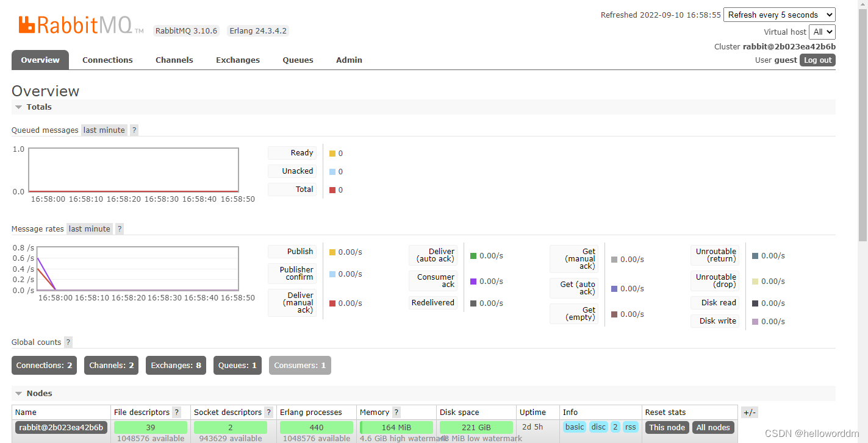Click the basic info tag
This screenshot has width=868, height=443.
point(575,427)
